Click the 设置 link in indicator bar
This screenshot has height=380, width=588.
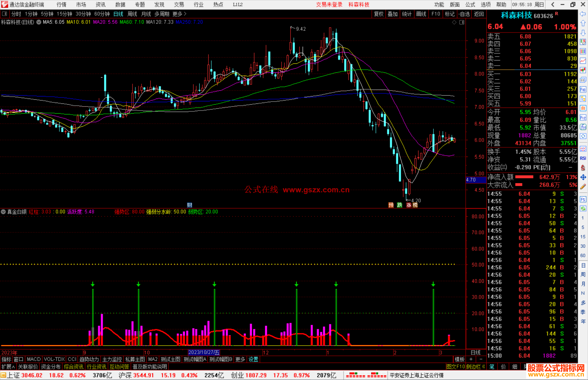(253, 359)
